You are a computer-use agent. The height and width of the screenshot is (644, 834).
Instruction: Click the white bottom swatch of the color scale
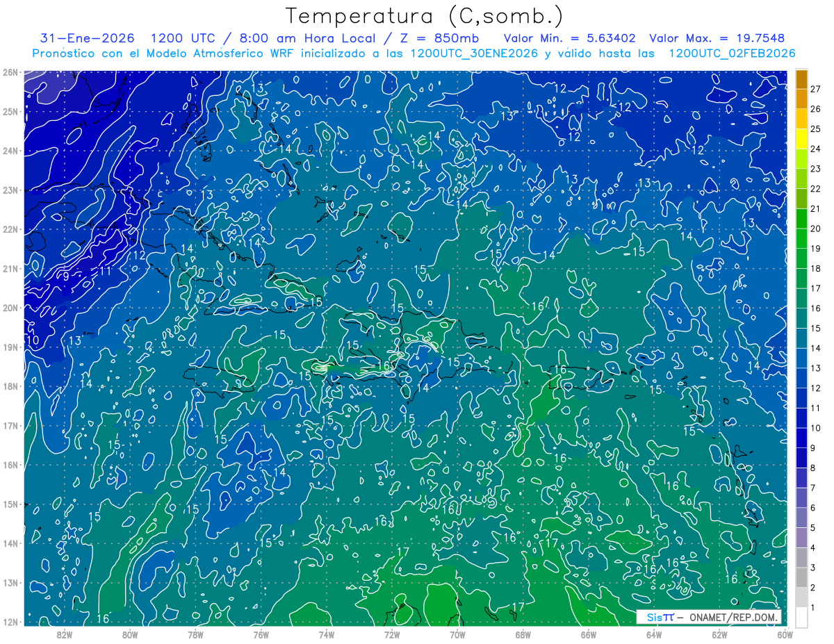tap(801, 617)
